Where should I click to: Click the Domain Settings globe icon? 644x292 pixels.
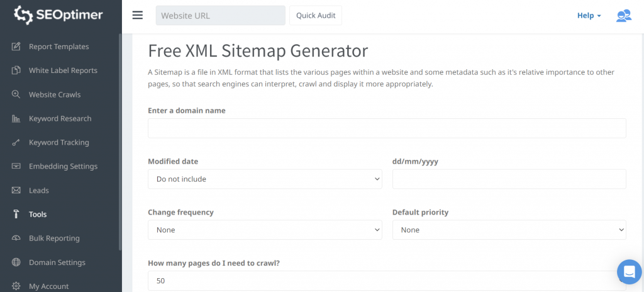[16, 262]
